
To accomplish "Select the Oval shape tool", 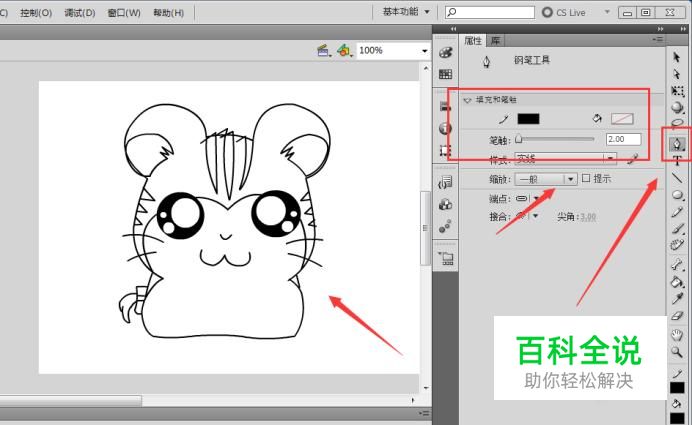I will coord(677,195).
